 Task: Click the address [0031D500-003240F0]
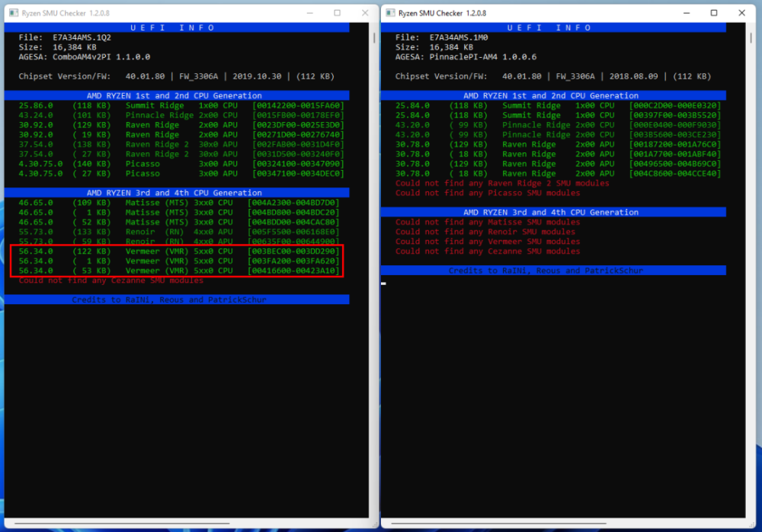coord(298,154)
